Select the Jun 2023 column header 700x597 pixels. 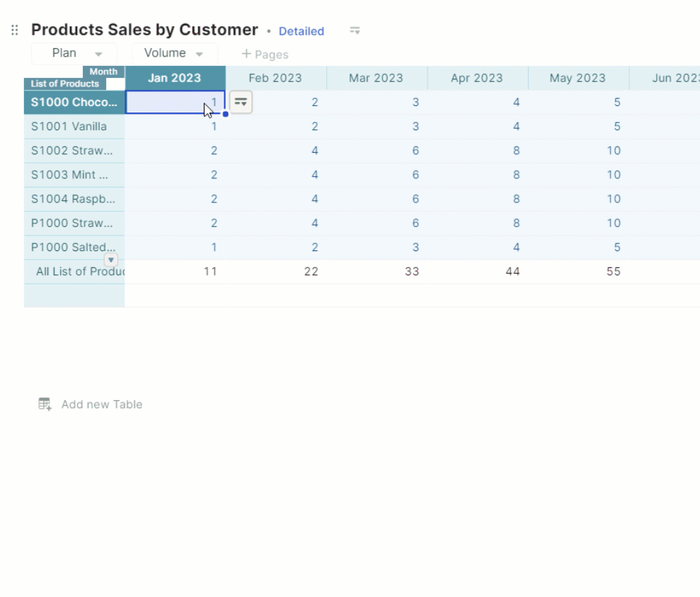click(665, 78)
